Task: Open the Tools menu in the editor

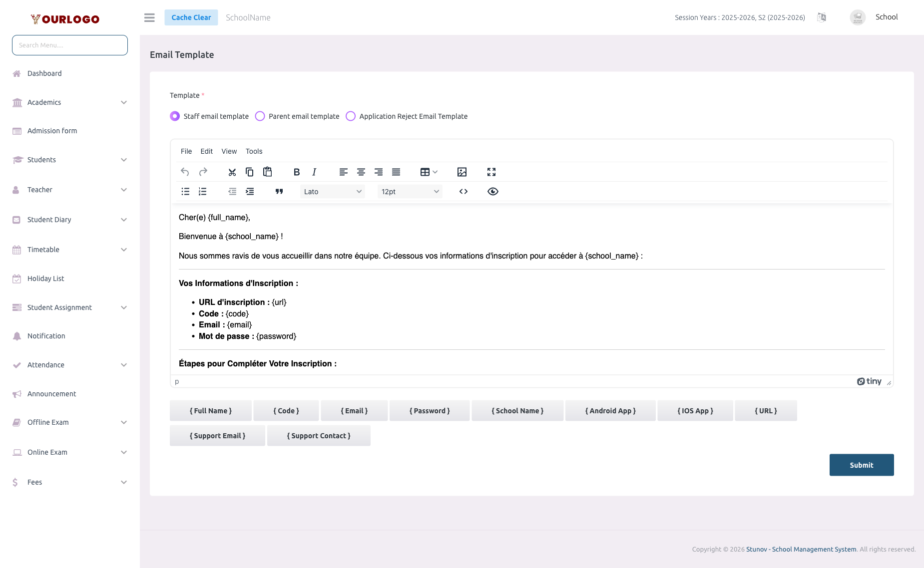Action: click(254, 151)
